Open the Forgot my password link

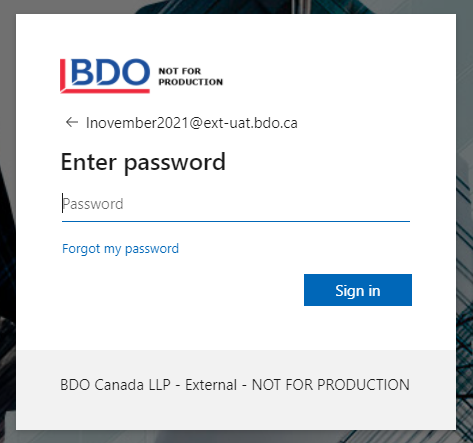120,249
